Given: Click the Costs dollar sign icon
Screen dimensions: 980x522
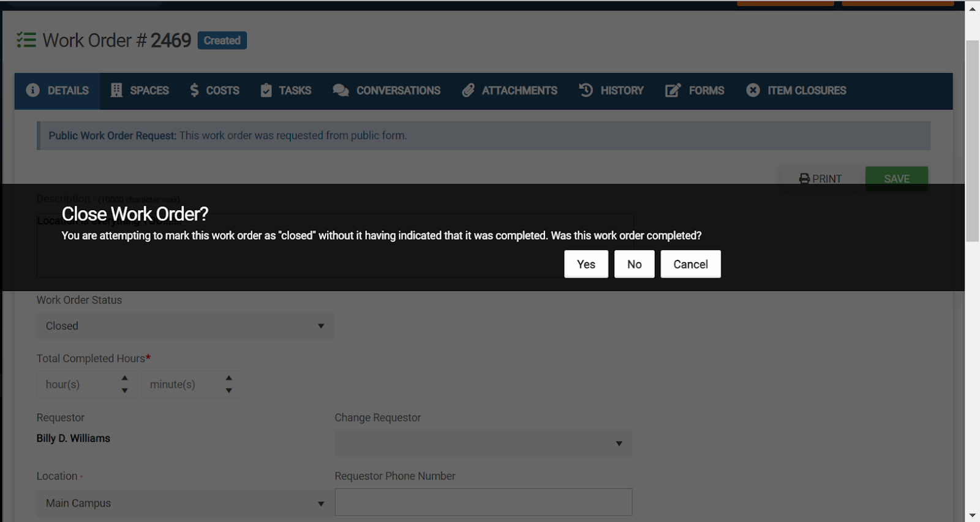Looking at the screenshot, I should tap(194, 90).
